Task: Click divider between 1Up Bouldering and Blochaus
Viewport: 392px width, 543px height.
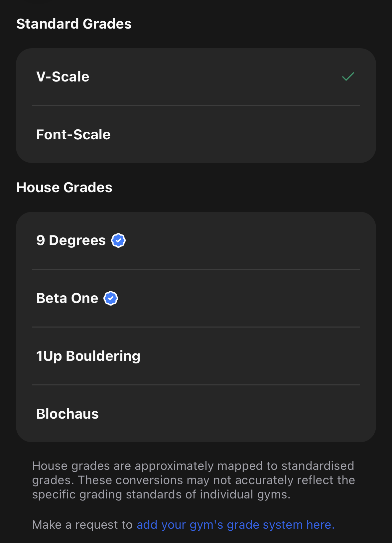Action: (x=196, y=385)
